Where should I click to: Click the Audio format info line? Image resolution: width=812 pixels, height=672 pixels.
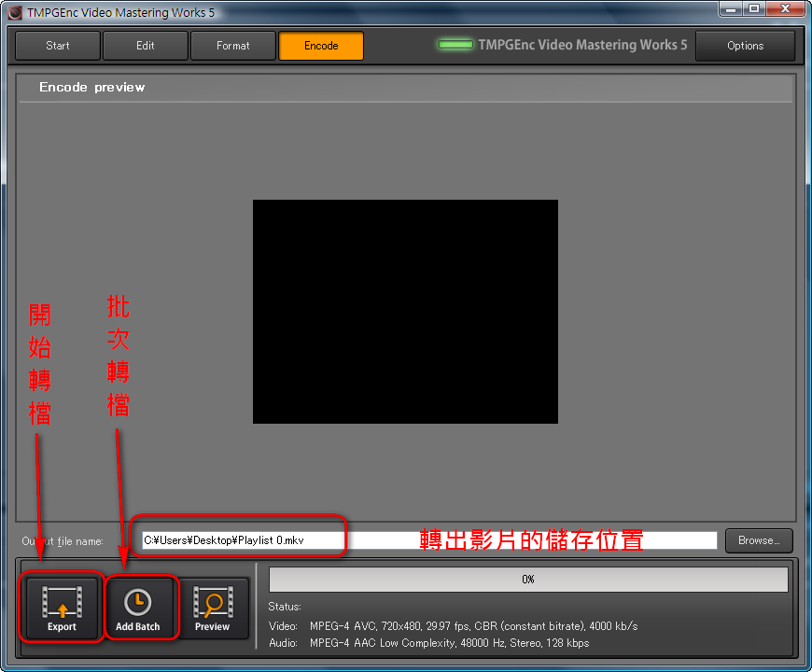(x=428, y=643)
